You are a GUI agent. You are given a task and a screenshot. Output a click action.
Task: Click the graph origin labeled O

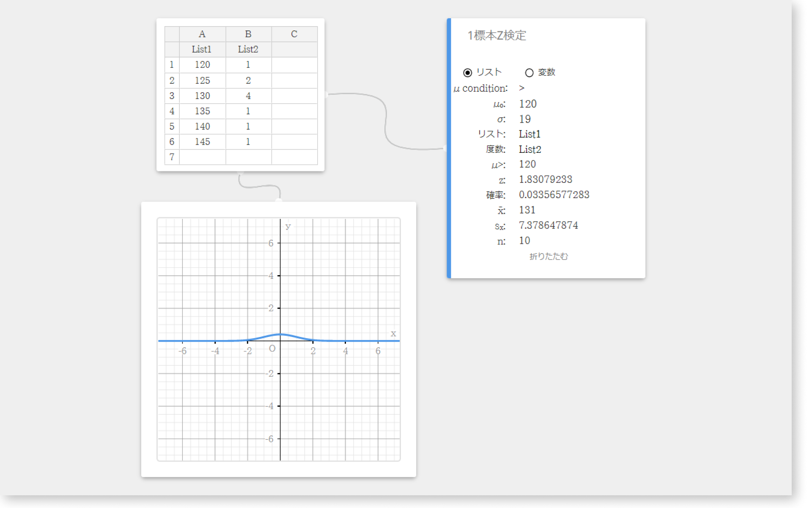272,349
